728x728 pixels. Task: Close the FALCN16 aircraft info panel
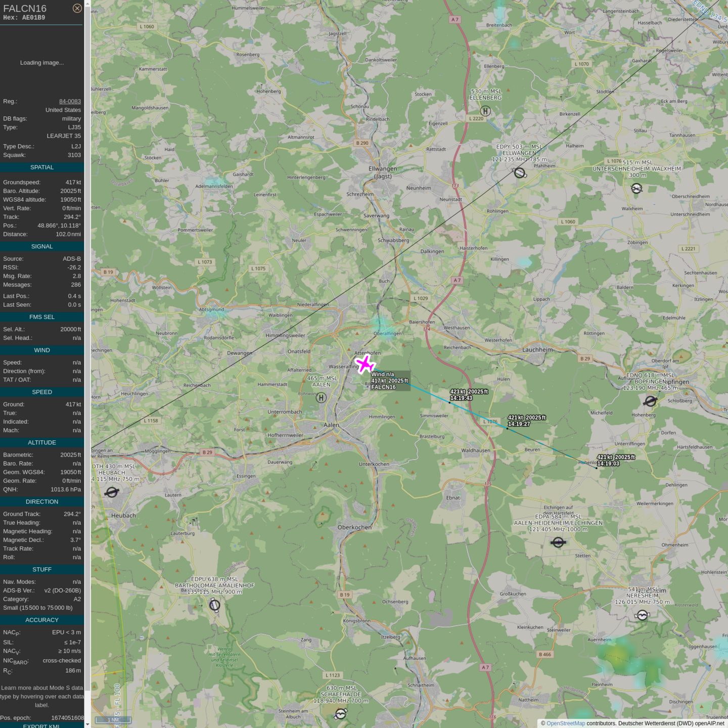click(x=77, y=8)
